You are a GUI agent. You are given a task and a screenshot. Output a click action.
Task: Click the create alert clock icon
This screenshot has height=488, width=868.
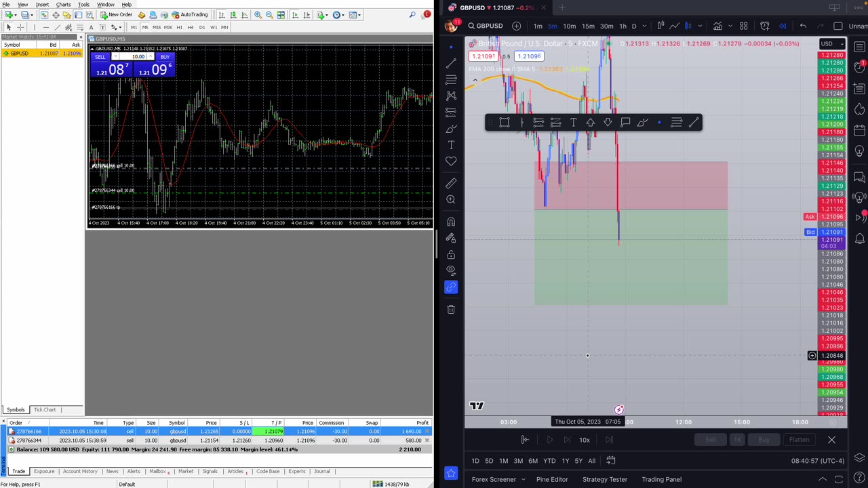pyautogui.click(x=765, y=26)
